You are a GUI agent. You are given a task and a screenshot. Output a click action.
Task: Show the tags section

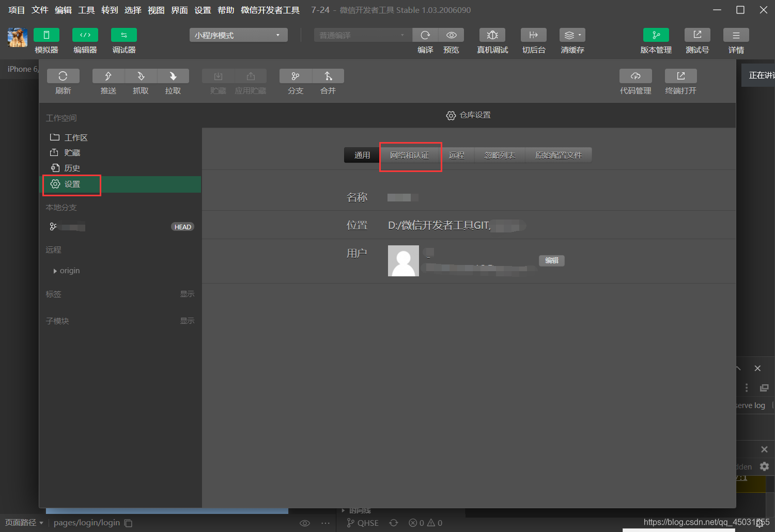pos(187,294)
